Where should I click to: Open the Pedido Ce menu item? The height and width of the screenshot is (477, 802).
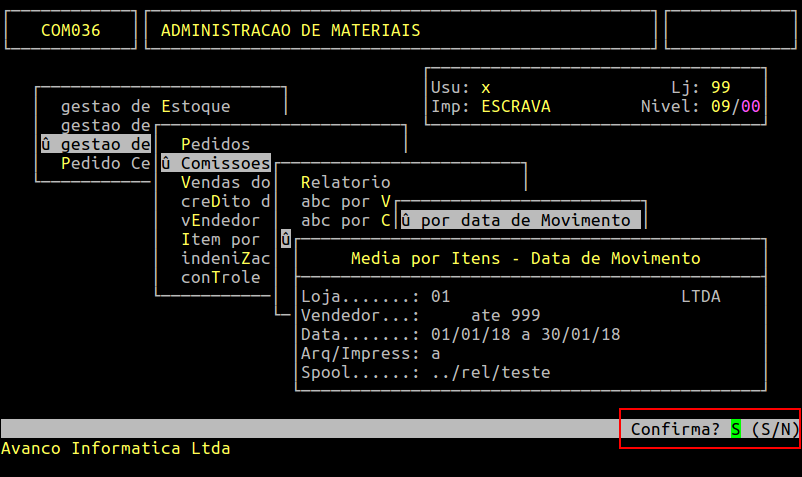click(105, 163)
